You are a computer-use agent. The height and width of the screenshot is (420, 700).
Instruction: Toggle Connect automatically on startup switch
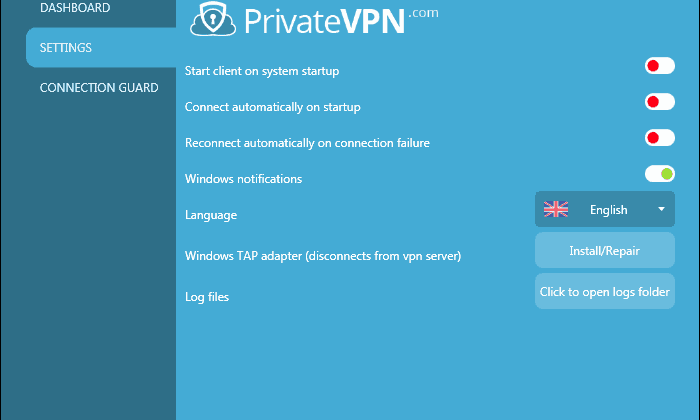pyautogui.click(x=659, y=102)
